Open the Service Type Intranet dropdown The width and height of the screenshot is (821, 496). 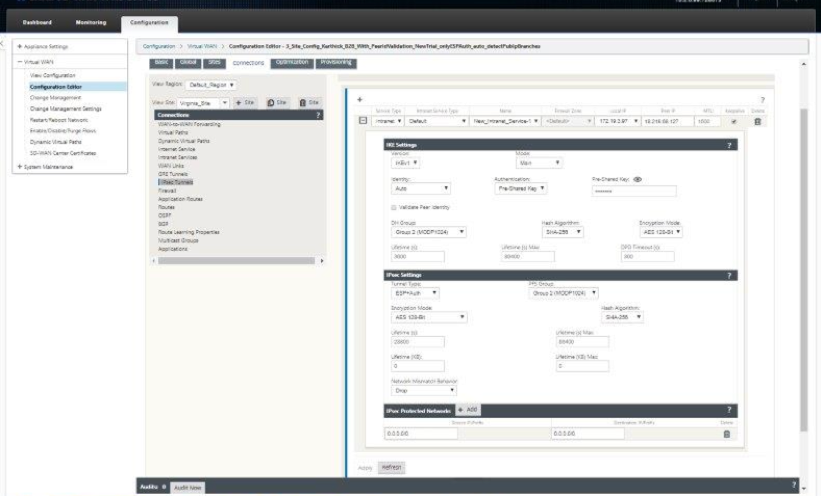388,121
